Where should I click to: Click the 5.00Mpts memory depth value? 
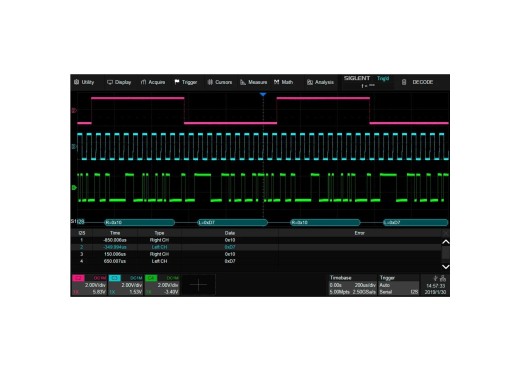click(x=340, y=292)
